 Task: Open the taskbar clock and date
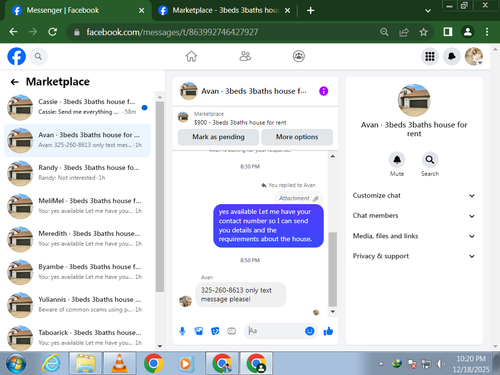tap(471, 364)
